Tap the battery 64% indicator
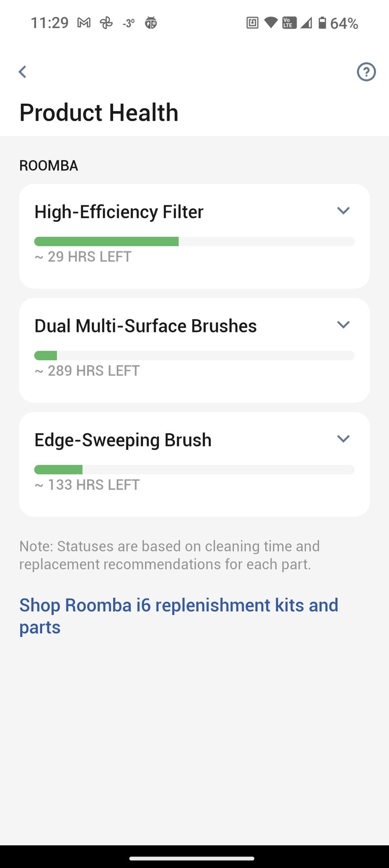This screenshot has height=868, width=389. [338, 23]
